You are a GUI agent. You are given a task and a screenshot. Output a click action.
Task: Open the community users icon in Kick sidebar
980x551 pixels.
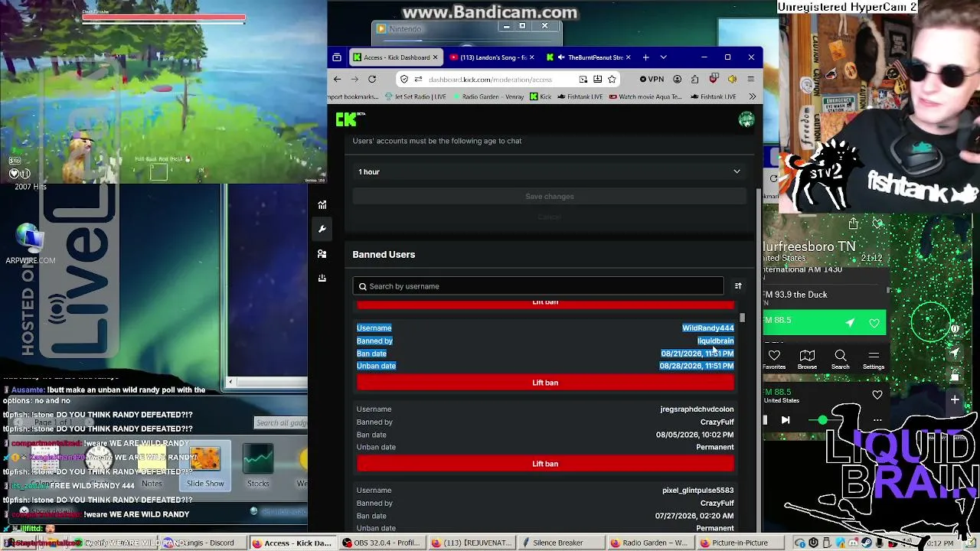pyautogui.click(x=322, y=253)
